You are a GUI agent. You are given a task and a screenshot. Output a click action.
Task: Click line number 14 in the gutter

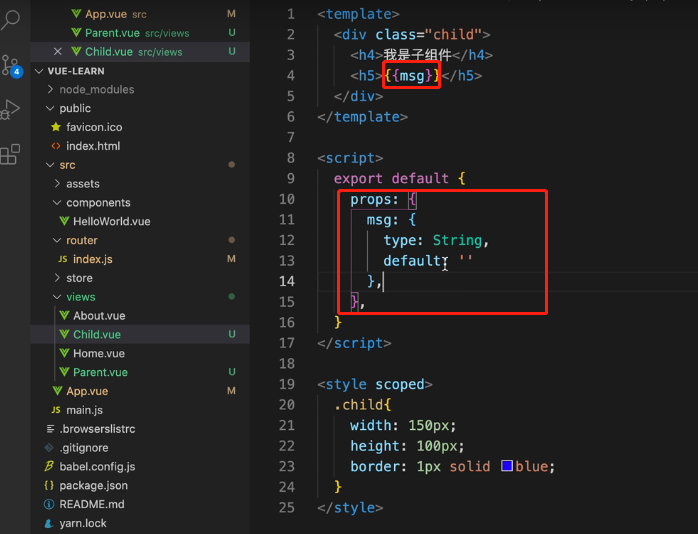coord(287,281)
